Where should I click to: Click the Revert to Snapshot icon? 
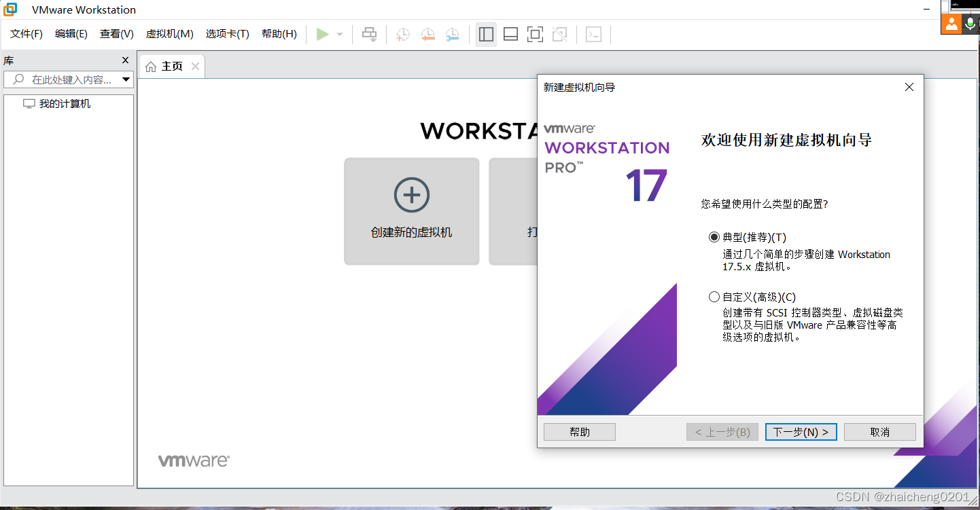[x=427, y=34]
